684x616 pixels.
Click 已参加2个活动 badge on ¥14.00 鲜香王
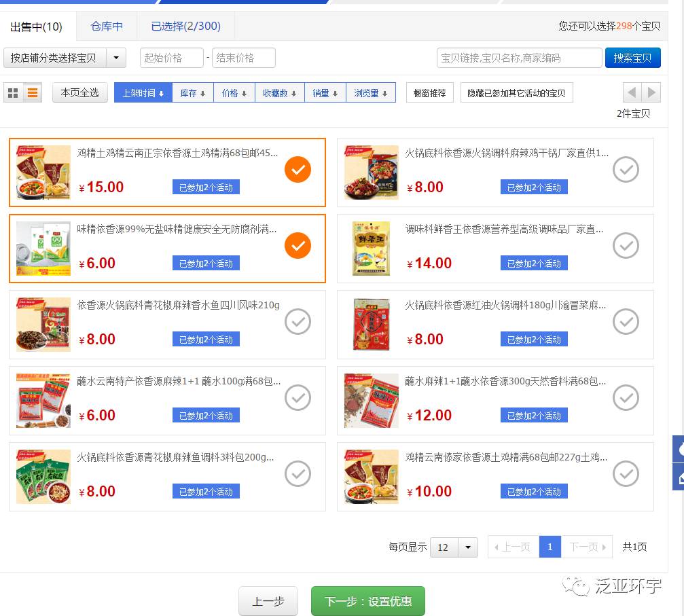(534, 263)
